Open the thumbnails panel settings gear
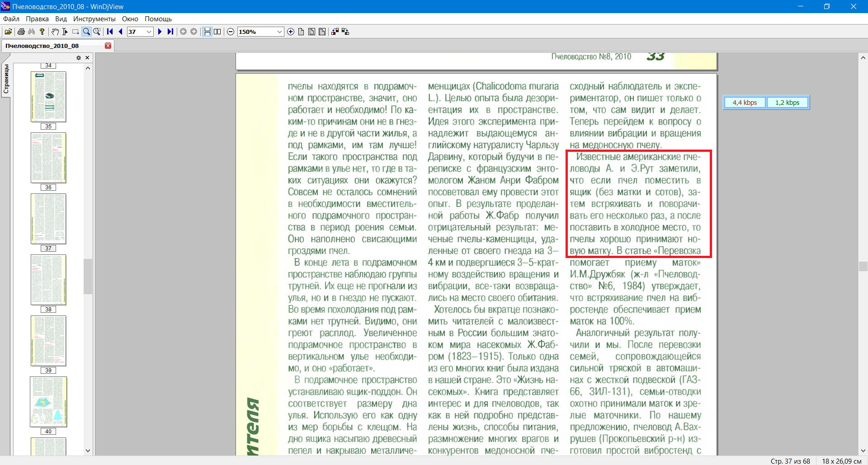The width and height of the screenshot is (868, 465). (x=78, y=58)
